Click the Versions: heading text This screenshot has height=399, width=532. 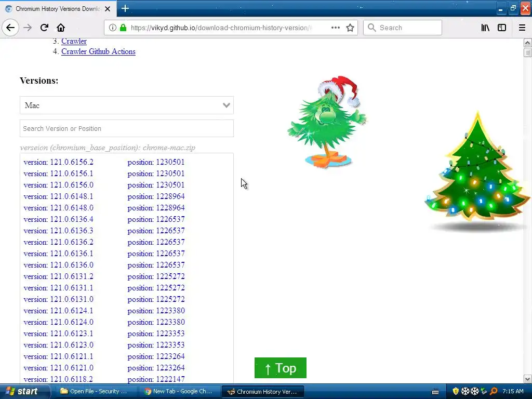(x=39, y=81)
